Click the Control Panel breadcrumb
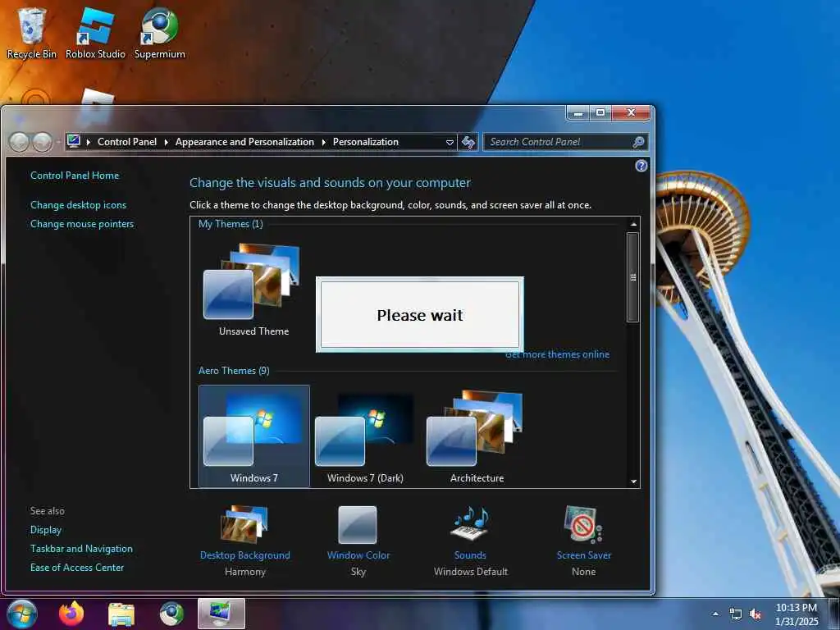Viewport: 840px width, 630px height. [x=127, y=142]
